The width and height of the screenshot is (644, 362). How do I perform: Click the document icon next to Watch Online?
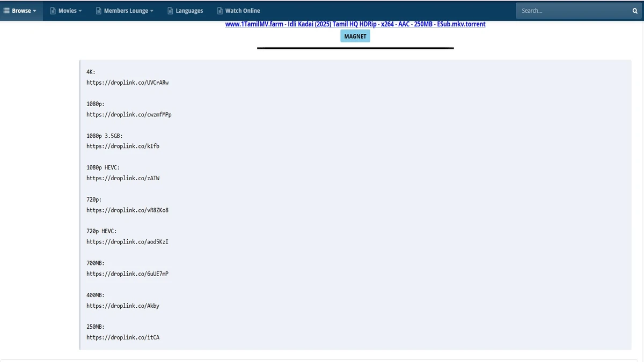[x=220, y=11]
